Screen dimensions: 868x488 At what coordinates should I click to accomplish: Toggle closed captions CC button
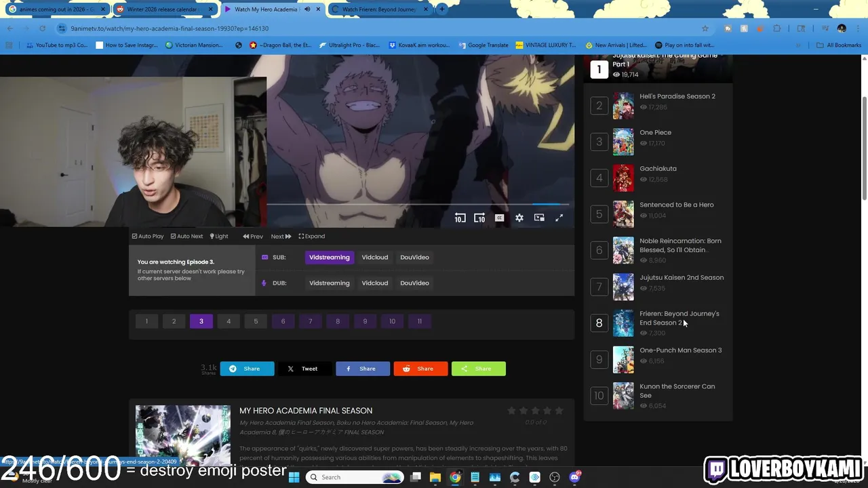tap(499, 218)
